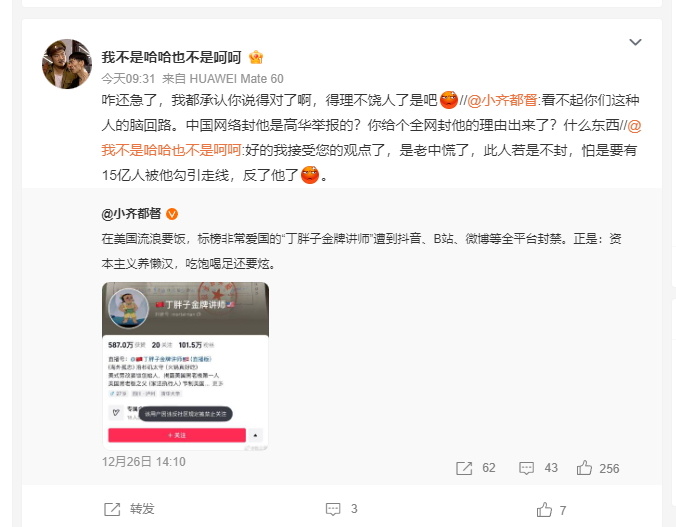Click the orange verified badge icon

coord(172,214)
